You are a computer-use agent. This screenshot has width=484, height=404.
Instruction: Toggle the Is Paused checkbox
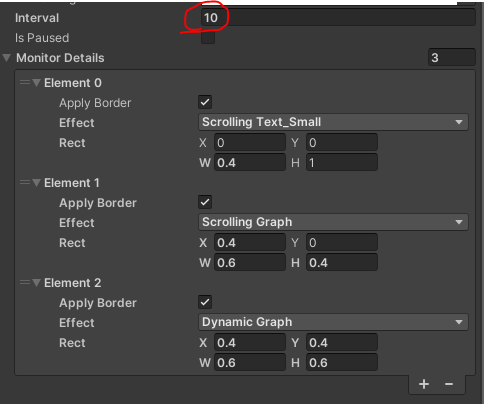pos(208,37)
